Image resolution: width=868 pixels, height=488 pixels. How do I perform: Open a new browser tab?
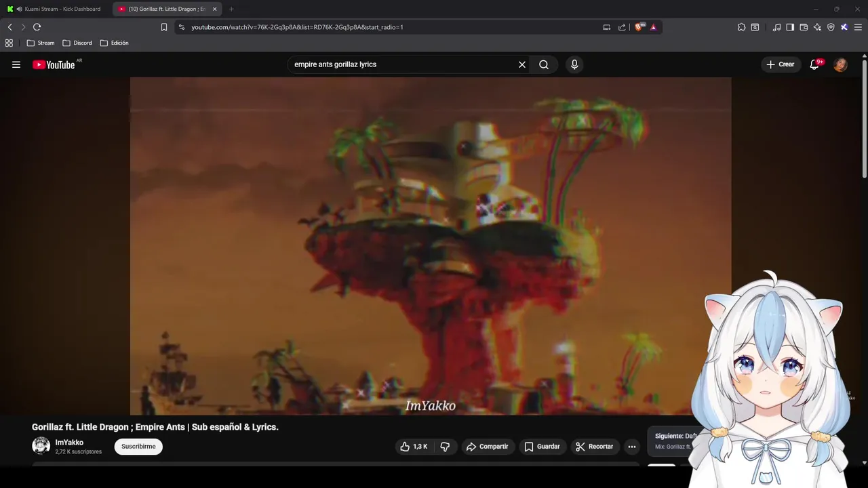(231, 9)
